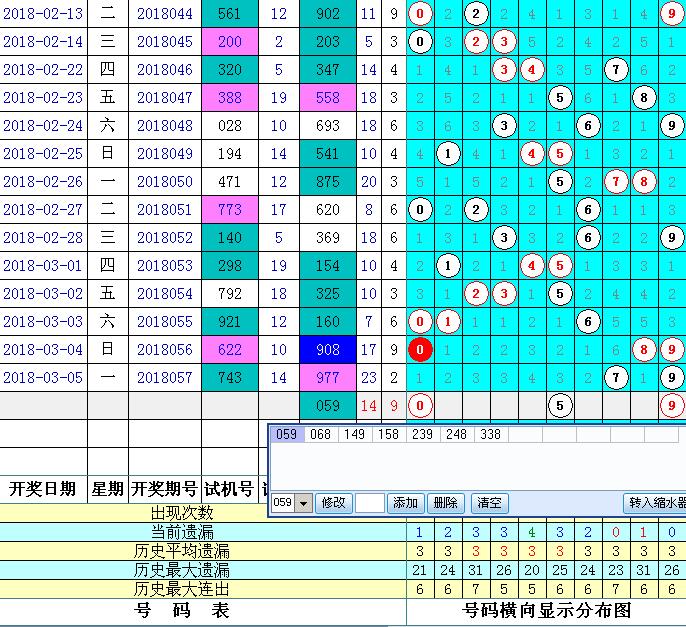This screenshot has height=627, width=686.
Task: Click the 开奖日期 column header
Action: point(42,489)
